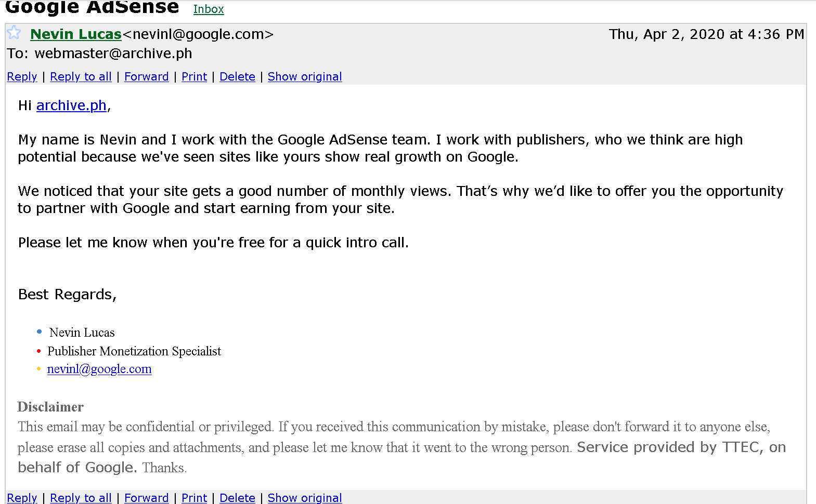Open the archive.ph link in the greeting
The width and height of the screenshot is (816, 504).
pos(71,105)
